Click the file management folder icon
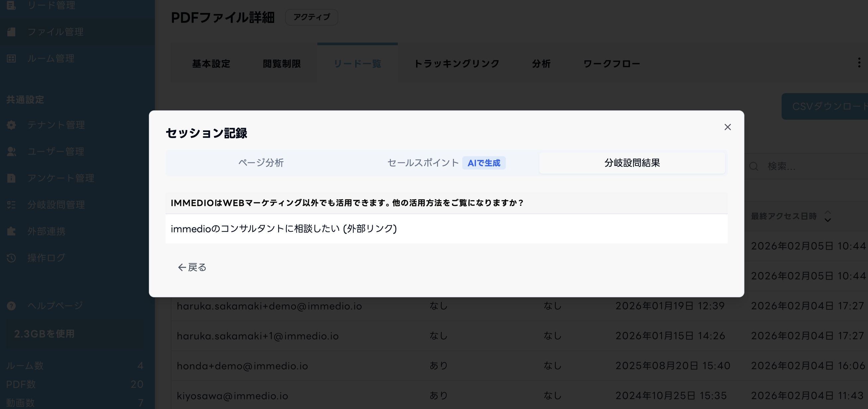 click(x=11, y=32)
